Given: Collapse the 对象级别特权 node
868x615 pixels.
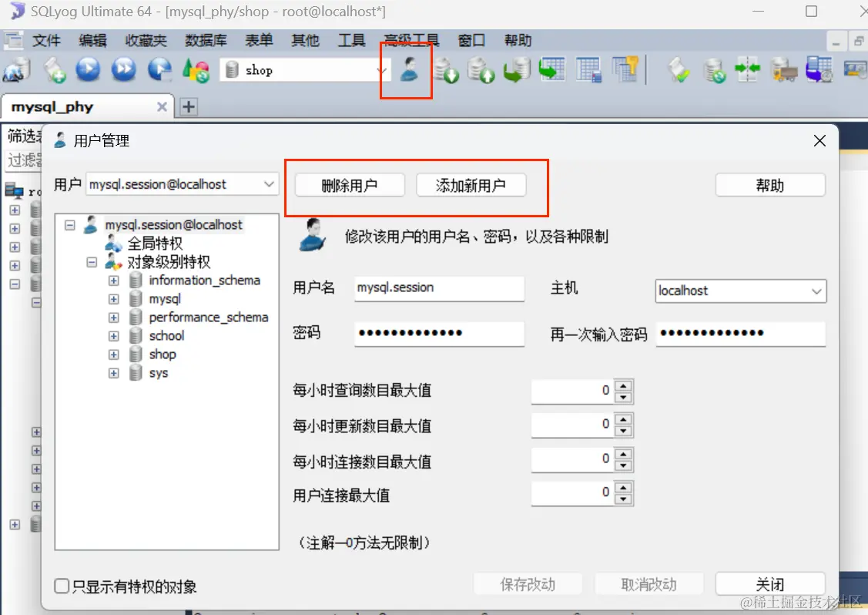Looking at the screenshot, I should tap(92, 262).
